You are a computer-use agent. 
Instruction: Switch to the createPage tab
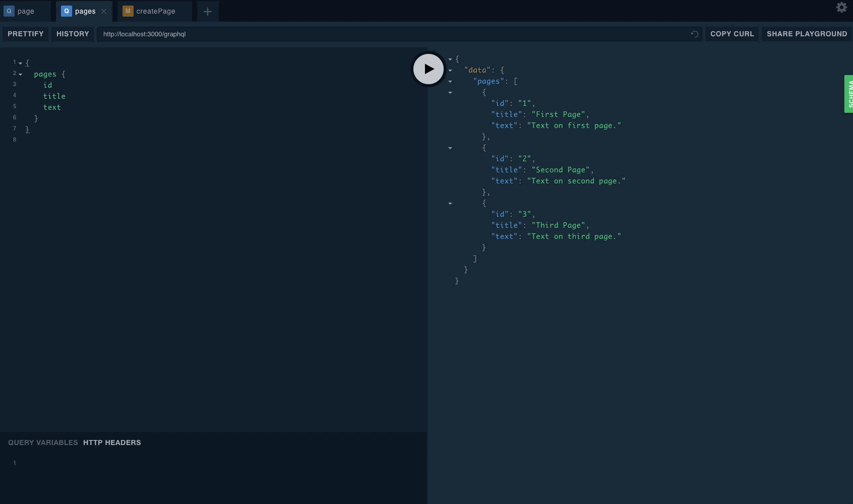[156, 11]
